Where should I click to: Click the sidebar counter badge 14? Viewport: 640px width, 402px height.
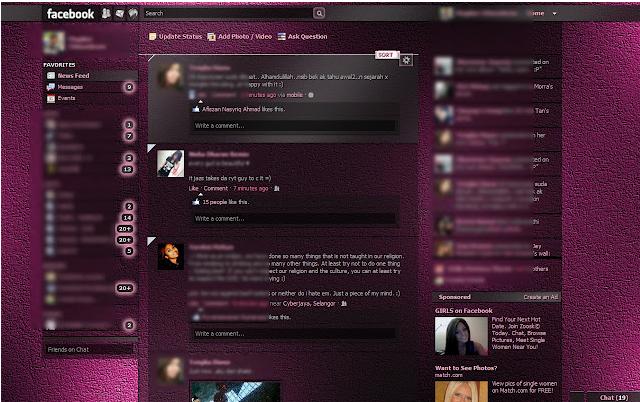(x=127, y=218)
